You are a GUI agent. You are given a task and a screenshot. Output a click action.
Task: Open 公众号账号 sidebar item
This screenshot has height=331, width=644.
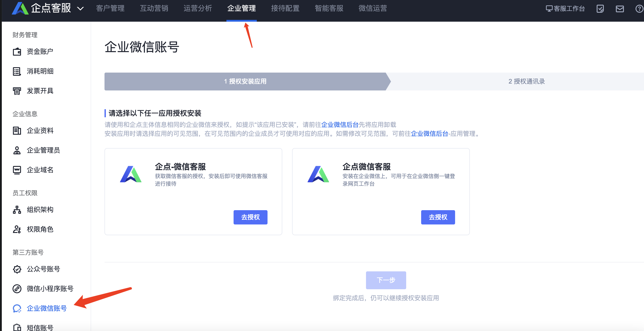coord(43,269)
